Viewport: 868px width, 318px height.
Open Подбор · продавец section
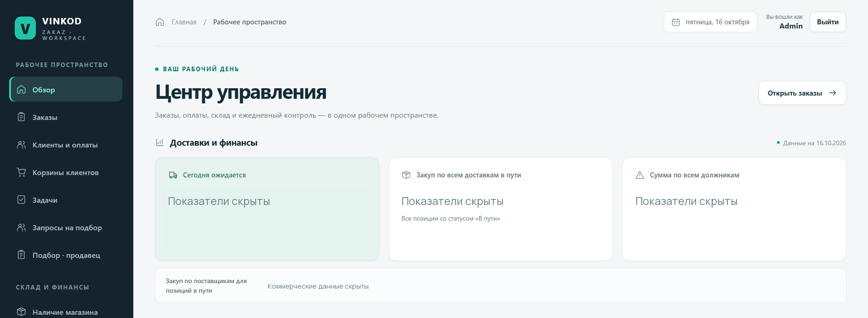66,255
